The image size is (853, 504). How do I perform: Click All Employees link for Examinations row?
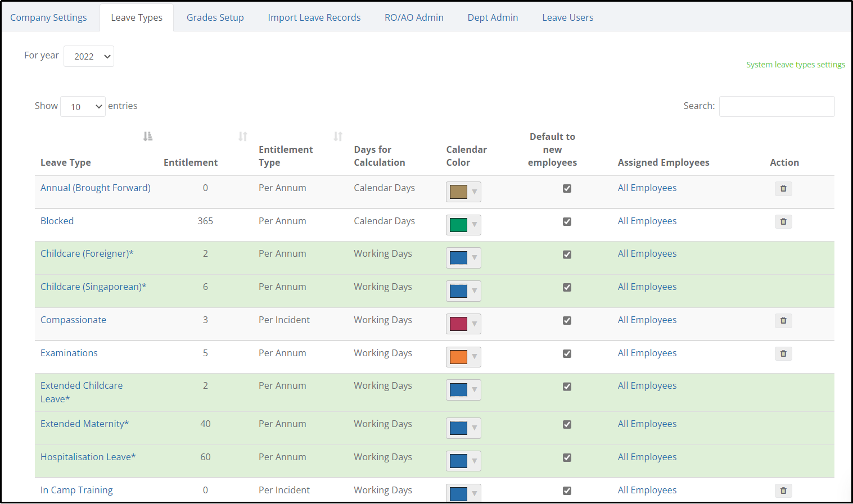point(647,353)
